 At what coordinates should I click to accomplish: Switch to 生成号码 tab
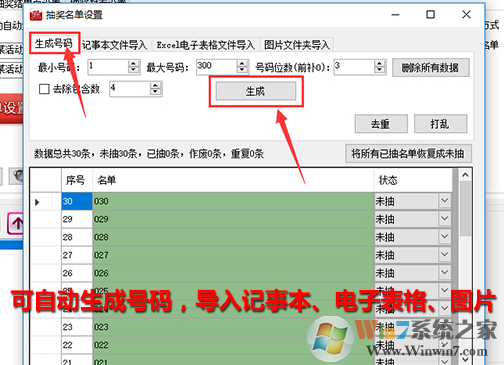tap(54, 43)
